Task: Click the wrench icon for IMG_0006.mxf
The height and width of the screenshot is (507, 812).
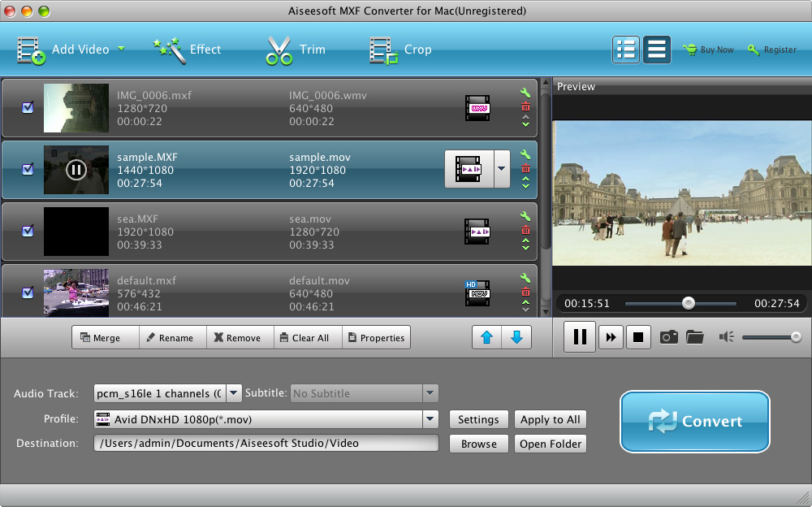Action: (525, 93)
